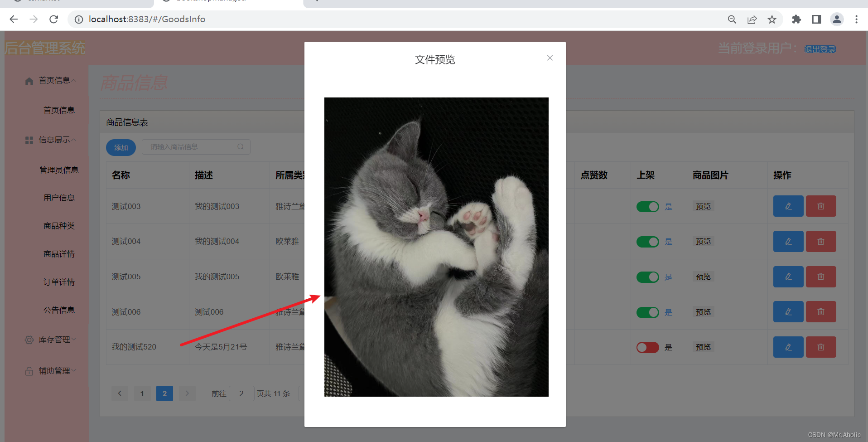The image size is (868, 442).
Task: Click the home icon beside 首页信息
Action: pyautogui.click(x=29, y=80)
